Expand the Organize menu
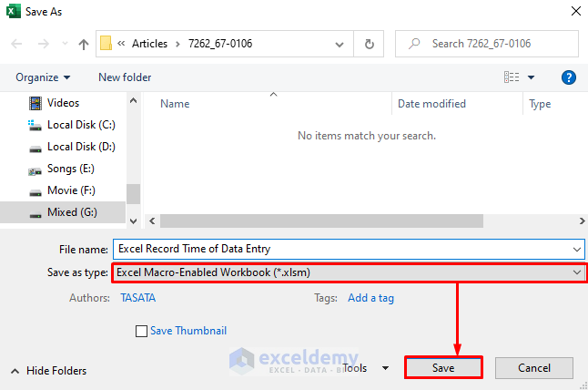588x390 pixels. [x=43, y=77]
